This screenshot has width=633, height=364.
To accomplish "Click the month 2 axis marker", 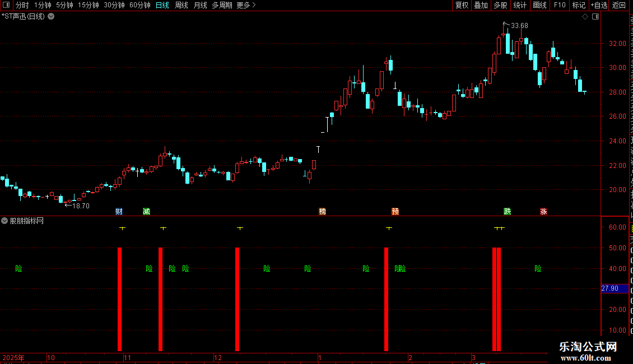I will pyautogui.click(x=410, y=357).
